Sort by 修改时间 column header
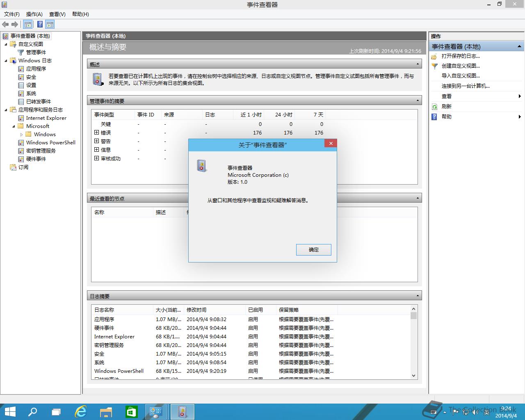Image resolution: width=525 pixels, height=420 pixels. tap(215, 310)
